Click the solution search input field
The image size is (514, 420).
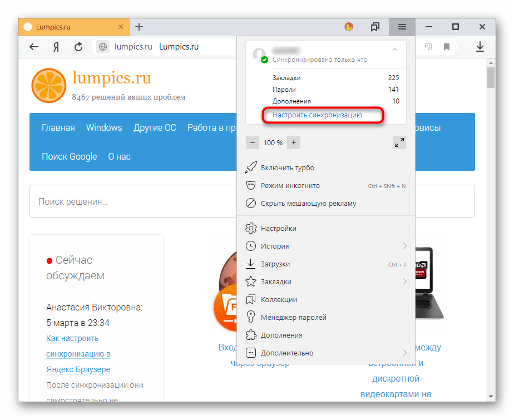point(134,201)
